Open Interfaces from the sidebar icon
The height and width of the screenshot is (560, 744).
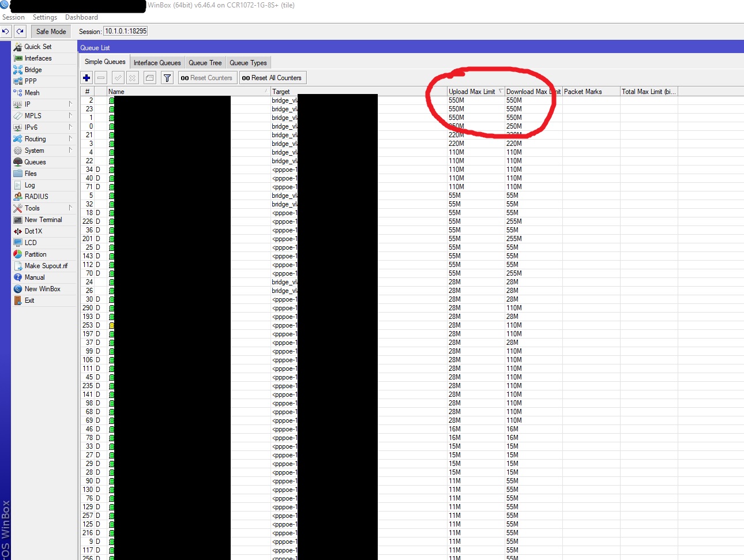(18, 58)
